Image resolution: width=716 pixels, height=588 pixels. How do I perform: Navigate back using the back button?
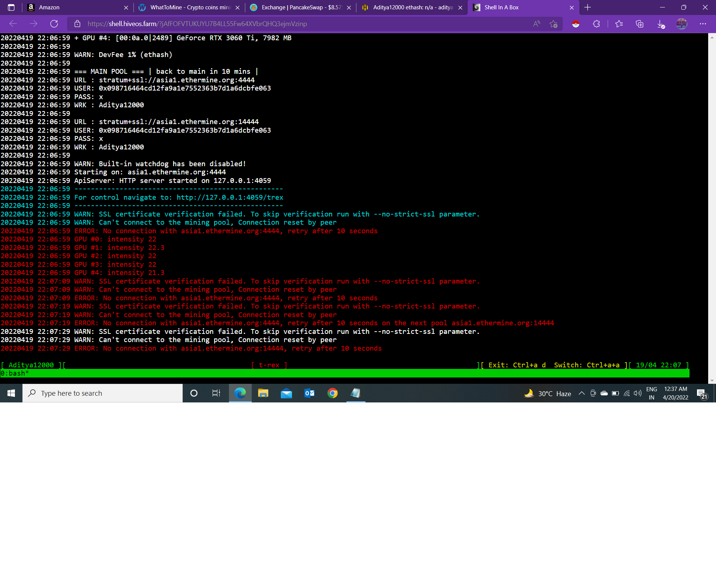coord(13,23)
